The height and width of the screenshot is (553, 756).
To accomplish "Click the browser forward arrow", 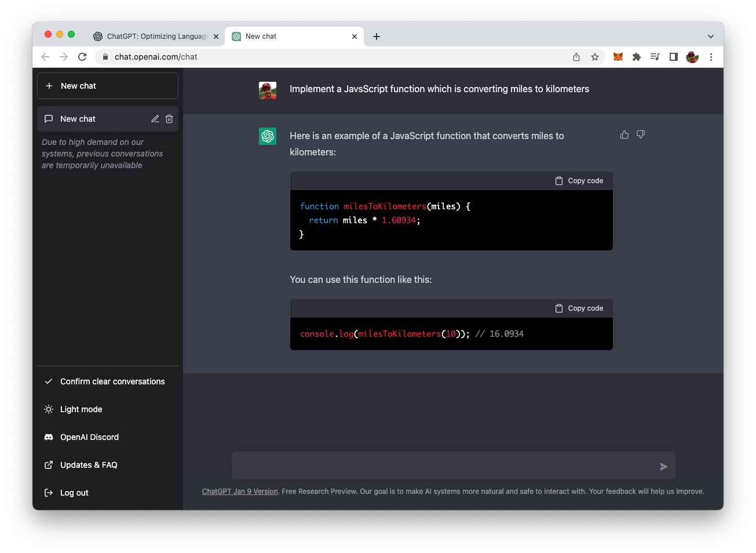I will [64, 57].
